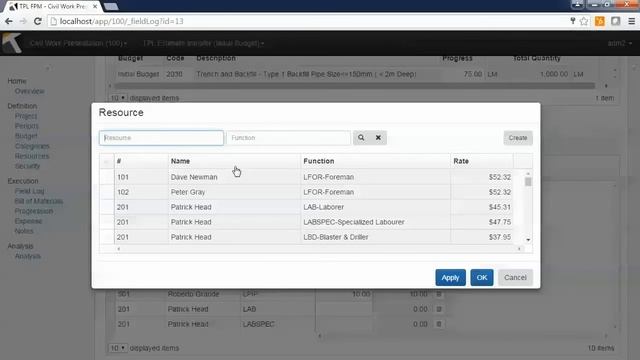
Task: Close the TPL FPM browser tab
Action: (95, 7)
